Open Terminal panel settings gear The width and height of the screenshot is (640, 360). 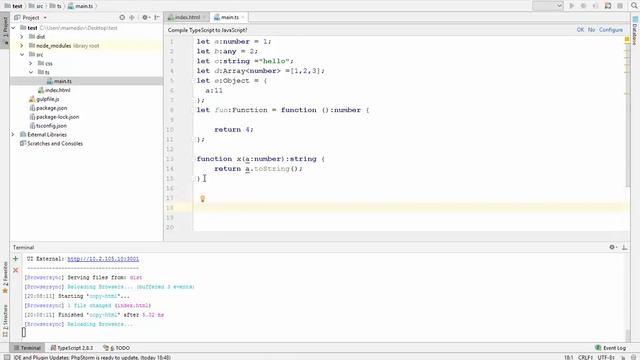point(612,247)
